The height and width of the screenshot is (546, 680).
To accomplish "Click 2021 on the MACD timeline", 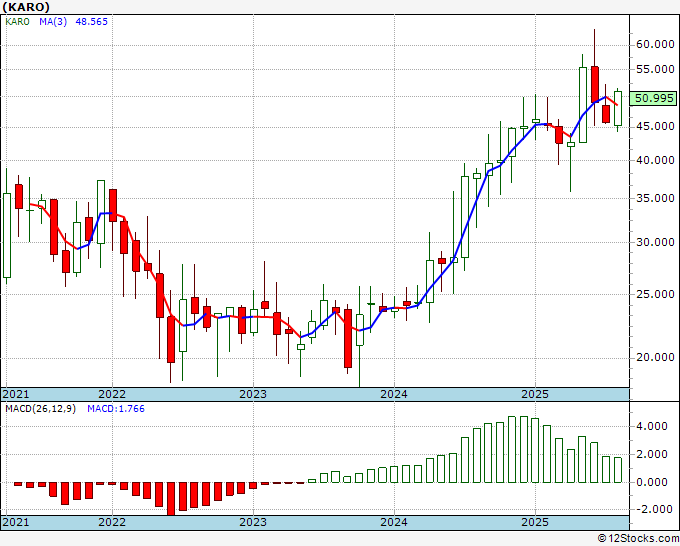I will tap(16, 522).
